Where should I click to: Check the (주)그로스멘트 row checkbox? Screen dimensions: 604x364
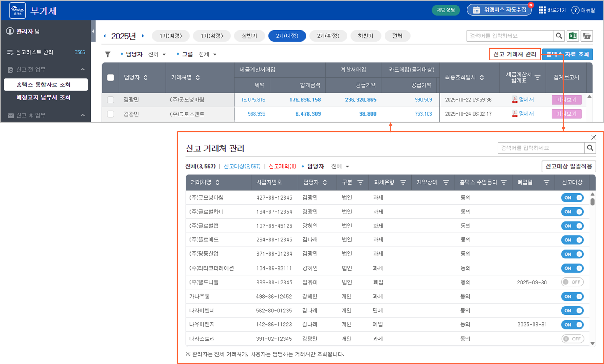point(110,114)
